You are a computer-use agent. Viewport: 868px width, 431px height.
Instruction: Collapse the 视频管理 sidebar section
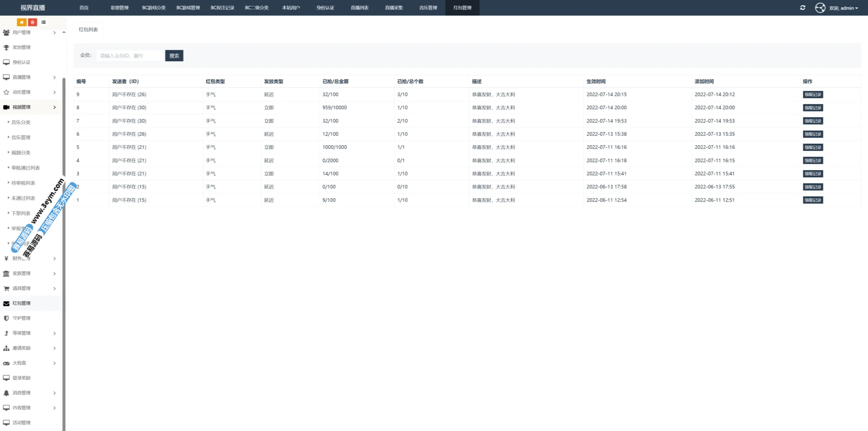tap(54, 107)
